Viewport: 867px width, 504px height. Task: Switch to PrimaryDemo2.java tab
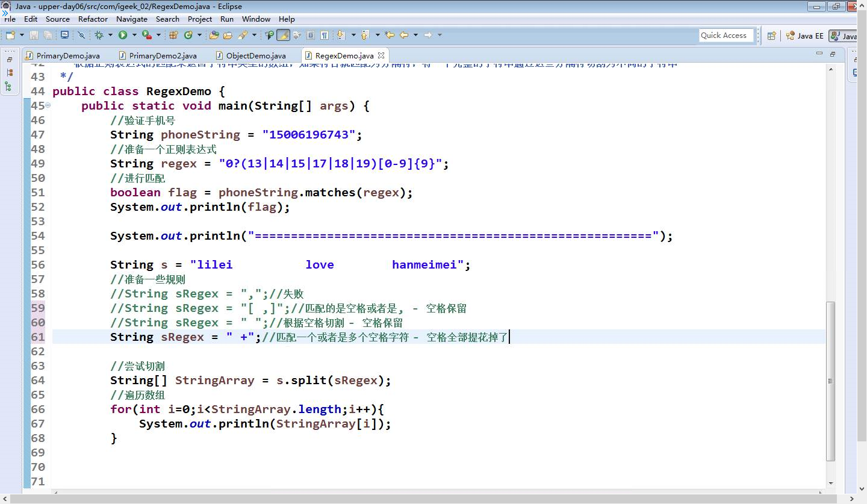click(x=163, y=55)
